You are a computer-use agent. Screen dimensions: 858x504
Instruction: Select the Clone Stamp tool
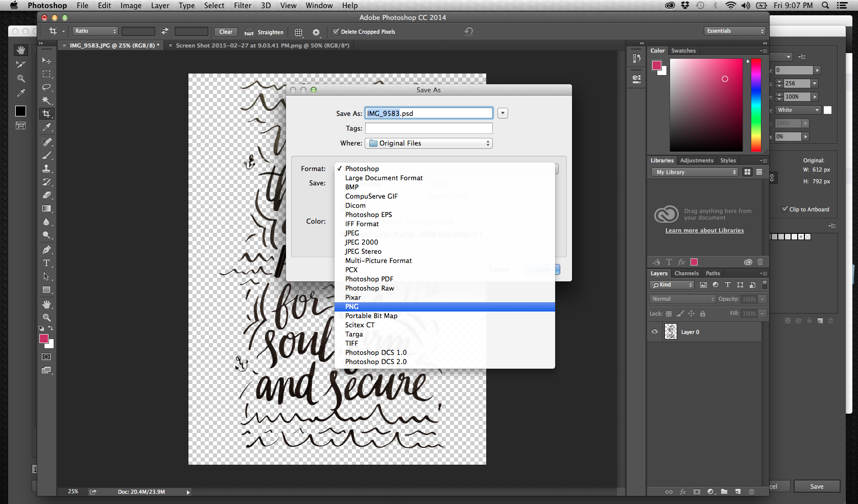46,169
